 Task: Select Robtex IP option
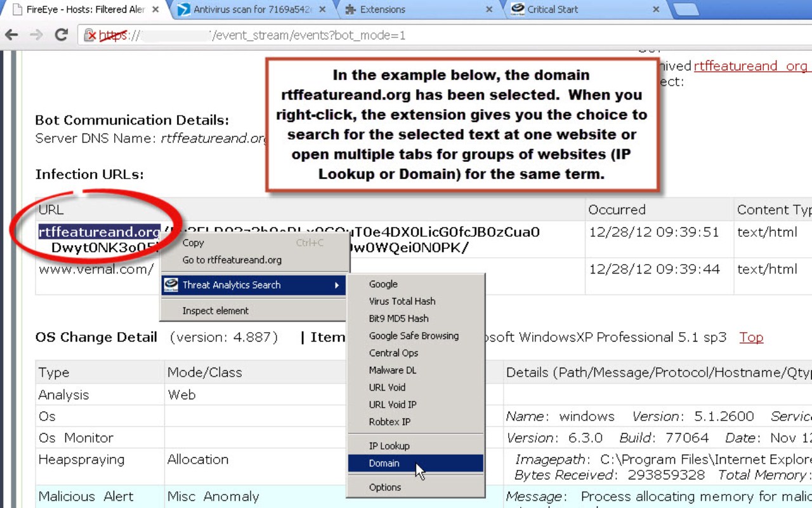tap(416, 421)
